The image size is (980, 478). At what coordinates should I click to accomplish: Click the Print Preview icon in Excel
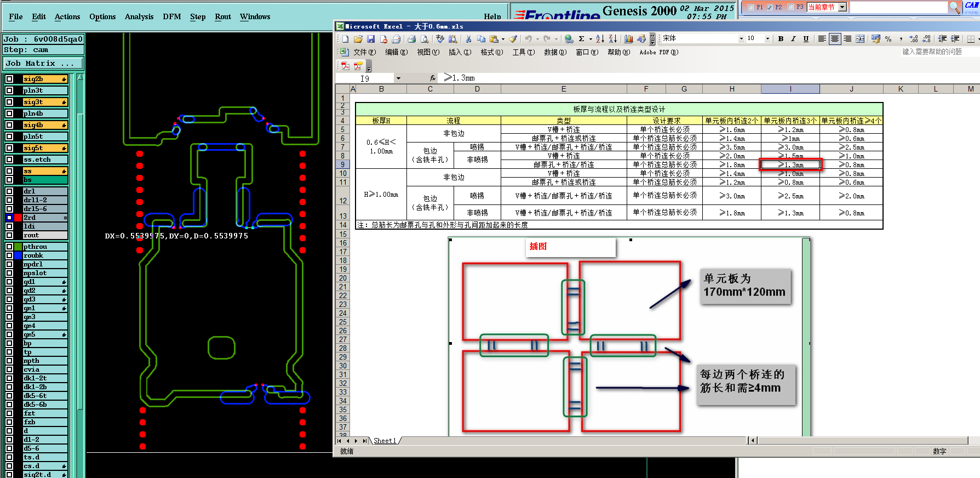pyautogui.click(x=425, y=39)
